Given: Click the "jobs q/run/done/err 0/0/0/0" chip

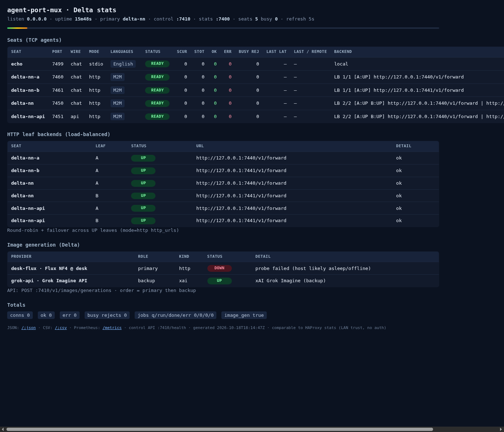Looking at the screenshot, I should [x=176, y=315].
